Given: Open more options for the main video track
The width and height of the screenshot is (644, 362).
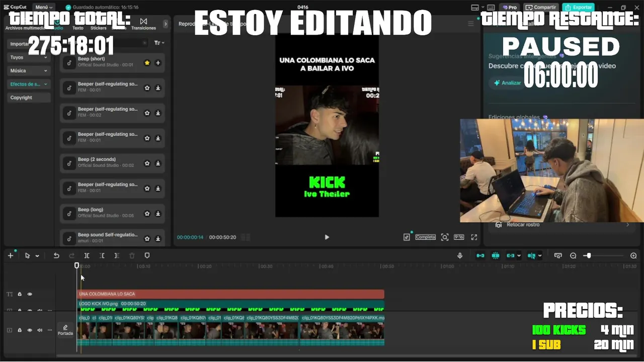Looking at the screenshot, I should tap(49, 330).
